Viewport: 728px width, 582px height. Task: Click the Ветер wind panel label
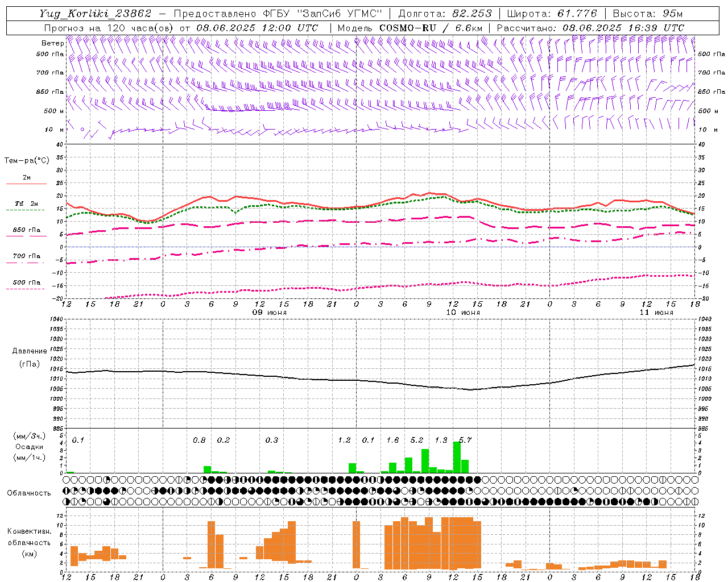coord(53,43)
